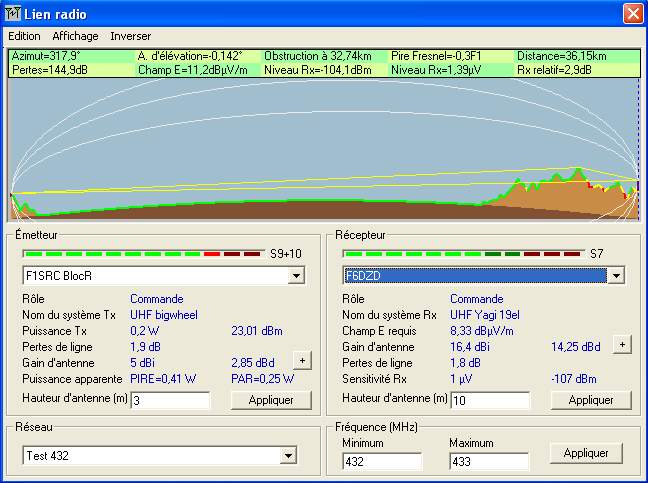
Task: Expand the F6DZD receiver dropdown
Action: 616,276
